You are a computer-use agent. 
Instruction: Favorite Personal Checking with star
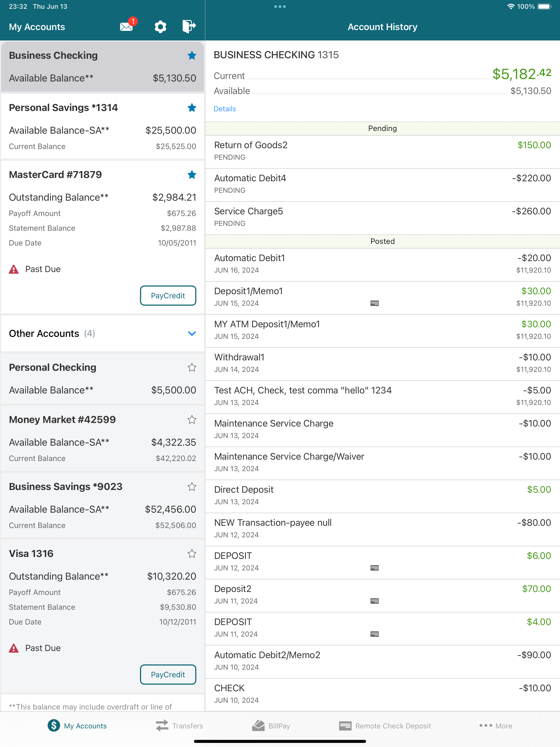point(192,367)
